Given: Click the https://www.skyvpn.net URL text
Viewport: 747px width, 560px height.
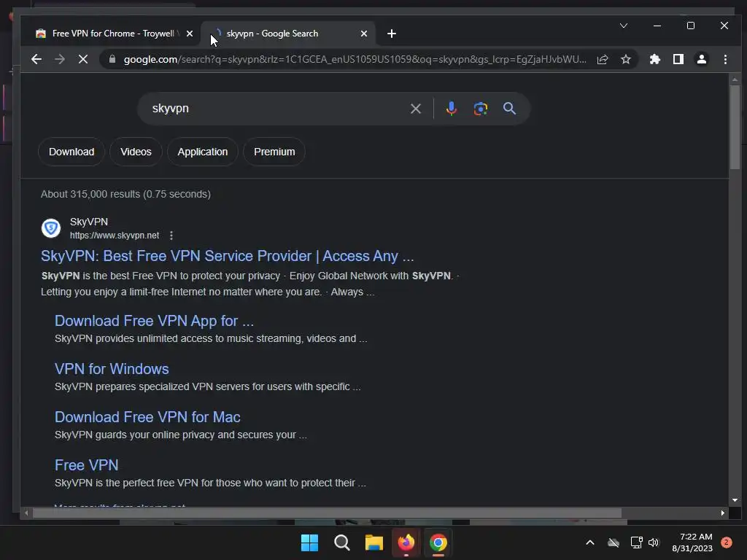Looking at the screenshot, I should [115, 236].
